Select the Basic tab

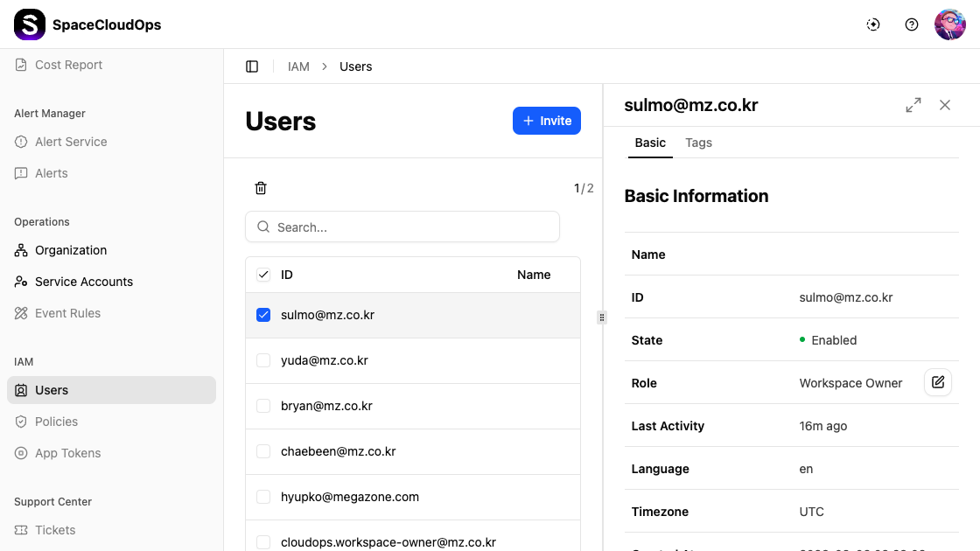[x=650, y=143]
